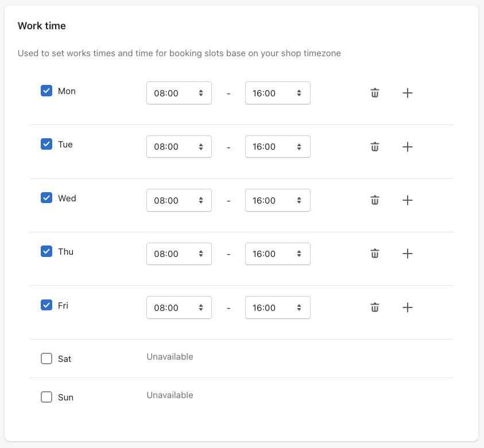Viewport: 484px width, 448px height.
Task: Disable the Wed working day checkbox
Action: pos(47,198)
